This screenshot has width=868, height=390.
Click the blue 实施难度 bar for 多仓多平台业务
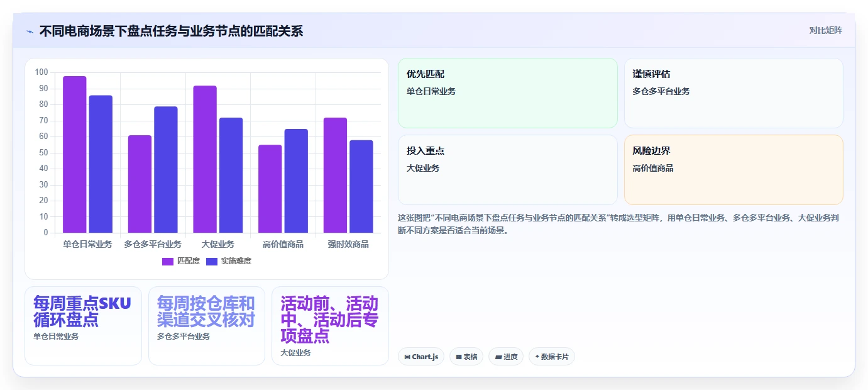click(166, 170)
